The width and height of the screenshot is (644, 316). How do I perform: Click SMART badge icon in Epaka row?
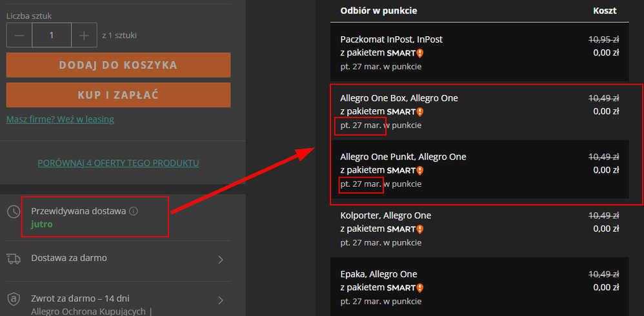coord(419,288)
